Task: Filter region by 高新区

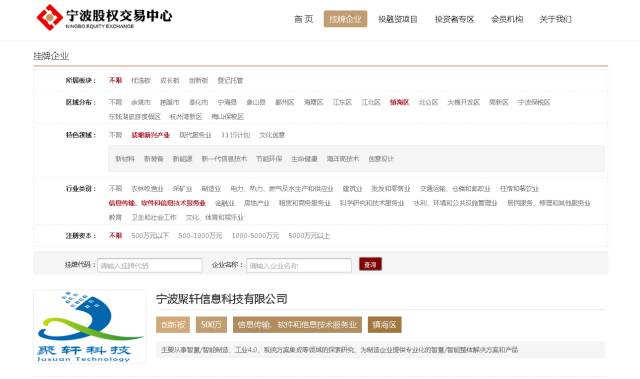Action: 499,102
